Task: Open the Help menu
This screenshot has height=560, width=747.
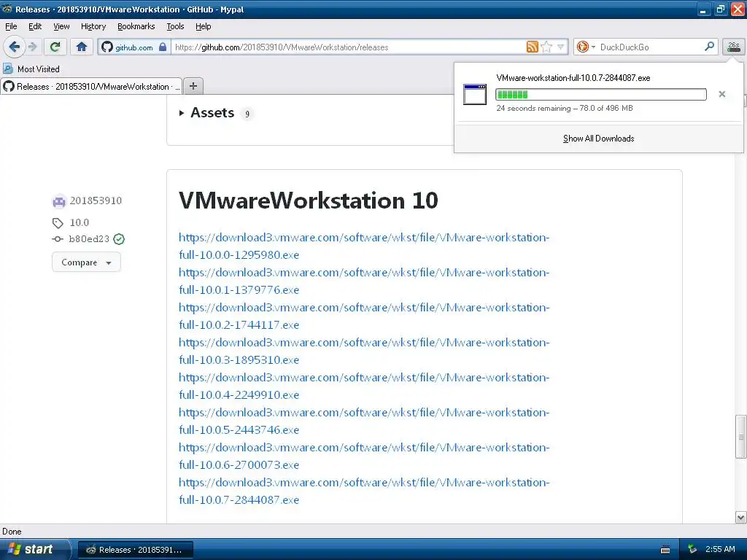Action: [204, 26]
